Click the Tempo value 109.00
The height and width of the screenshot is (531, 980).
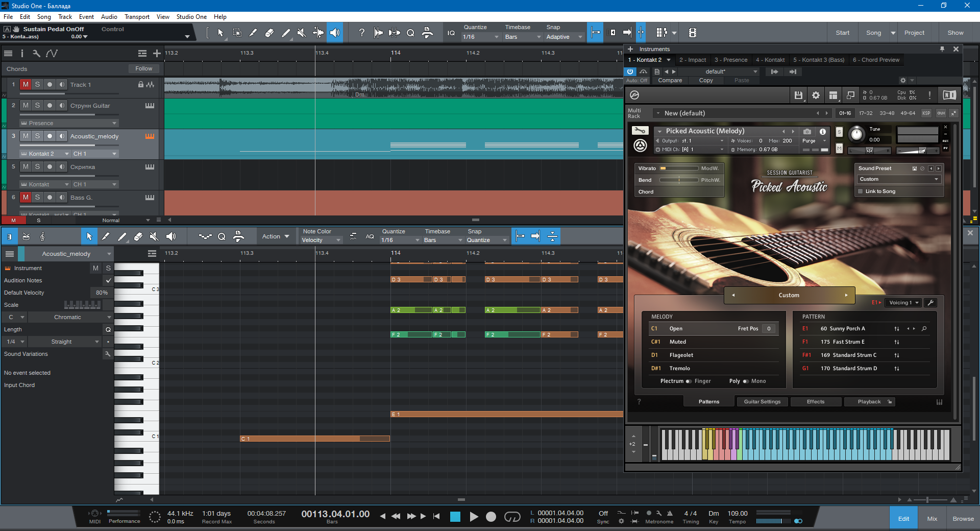pos(738,514)
